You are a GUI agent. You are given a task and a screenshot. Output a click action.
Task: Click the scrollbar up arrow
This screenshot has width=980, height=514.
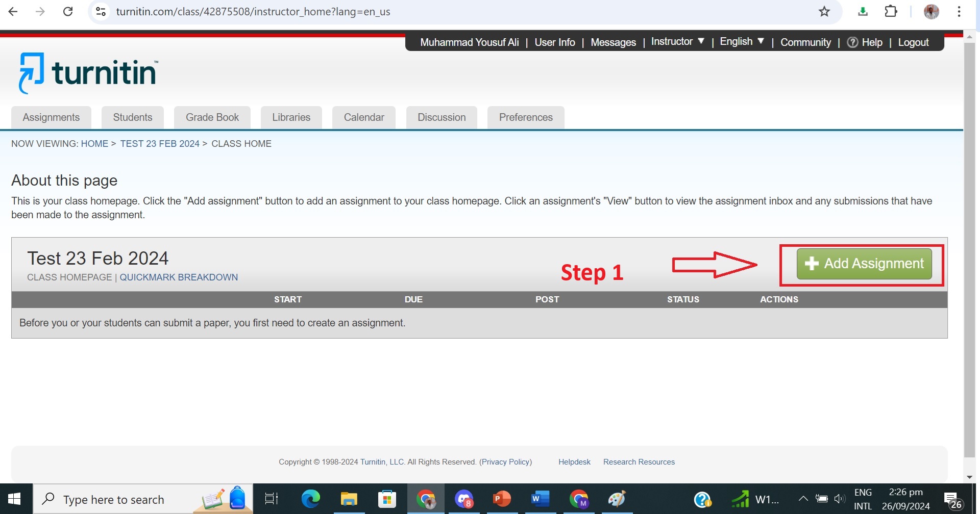click(969, 37)
